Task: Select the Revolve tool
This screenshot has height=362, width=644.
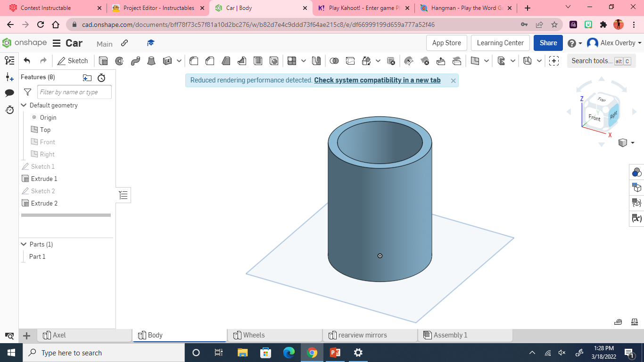Action: tap(119, 60)
